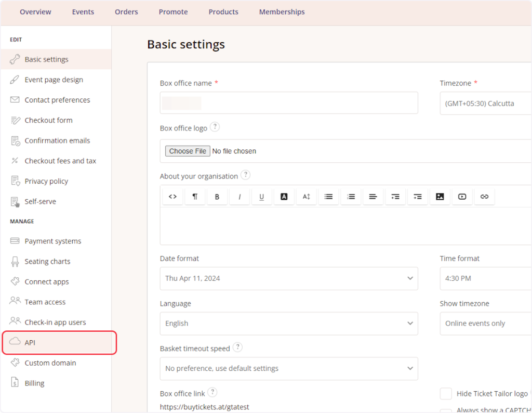This screenshot has width=532, height=413.
Task: Open the Show timezone dropdown
Action: click(485, 324)
